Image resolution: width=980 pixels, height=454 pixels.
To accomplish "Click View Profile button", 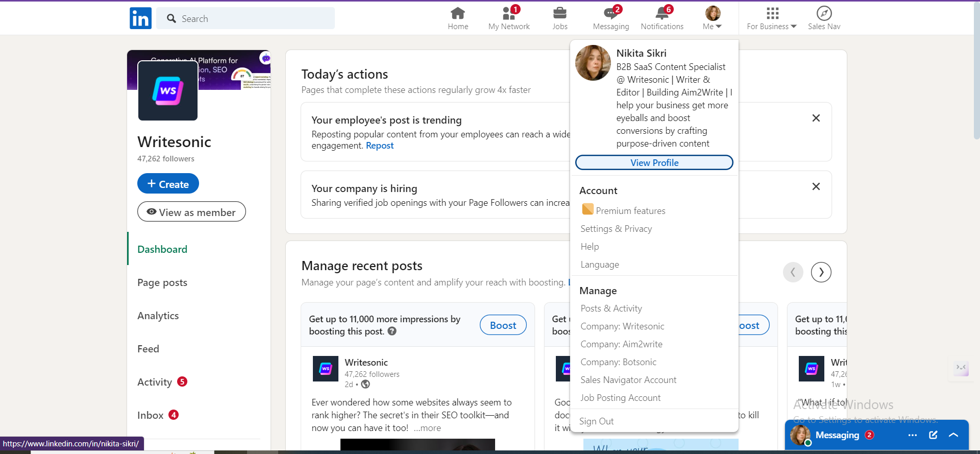I will coord(654,162).
